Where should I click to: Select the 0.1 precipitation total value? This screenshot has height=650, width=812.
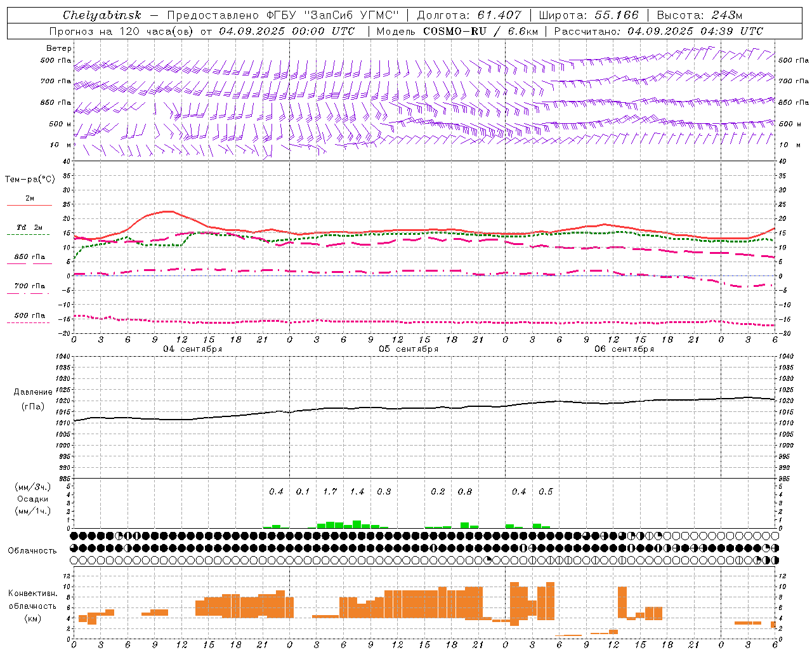tap(303, 492)
